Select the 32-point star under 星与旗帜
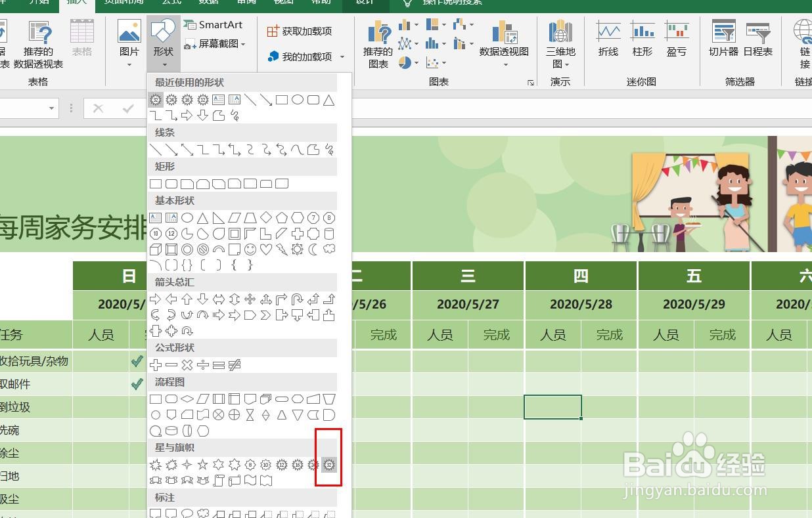The height and width of the screenshot is (518, 812). point(329,465)
